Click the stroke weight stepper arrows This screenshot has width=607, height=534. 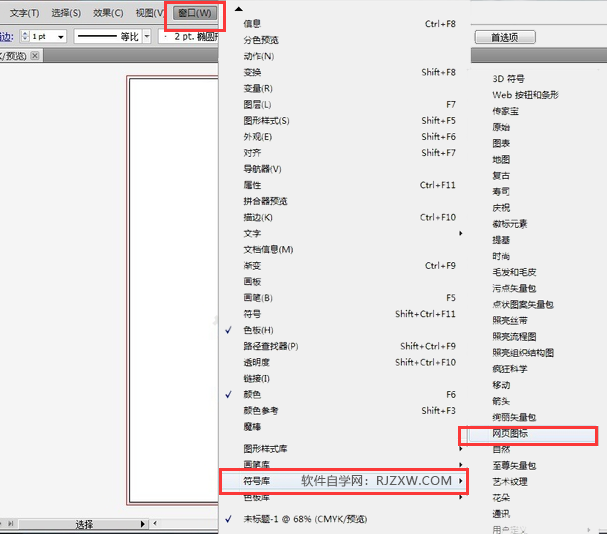25,36
